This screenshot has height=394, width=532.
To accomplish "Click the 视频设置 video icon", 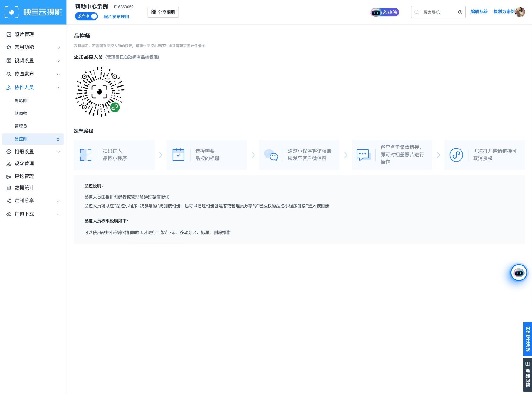I will pos(9,61).
